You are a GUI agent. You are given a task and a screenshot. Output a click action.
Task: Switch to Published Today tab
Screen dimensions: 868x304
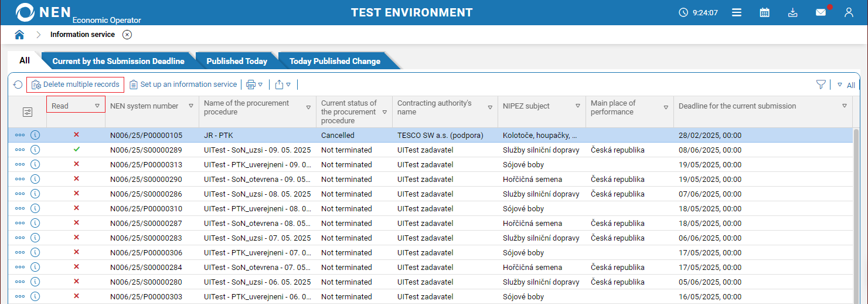(x=237, y=61)
